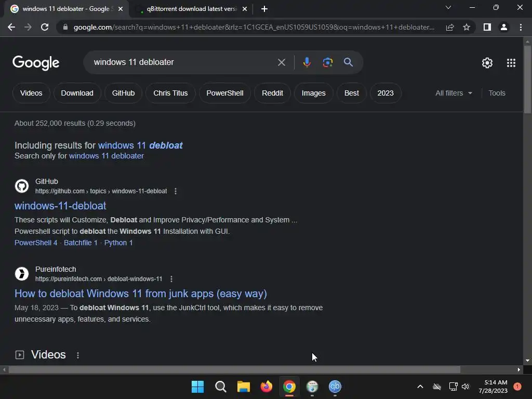Image resolution: width=532 pixels, height=399 pixels.
Task: Open Chrome profile menu
Action: pyautogui.click(x=504, y=27)
